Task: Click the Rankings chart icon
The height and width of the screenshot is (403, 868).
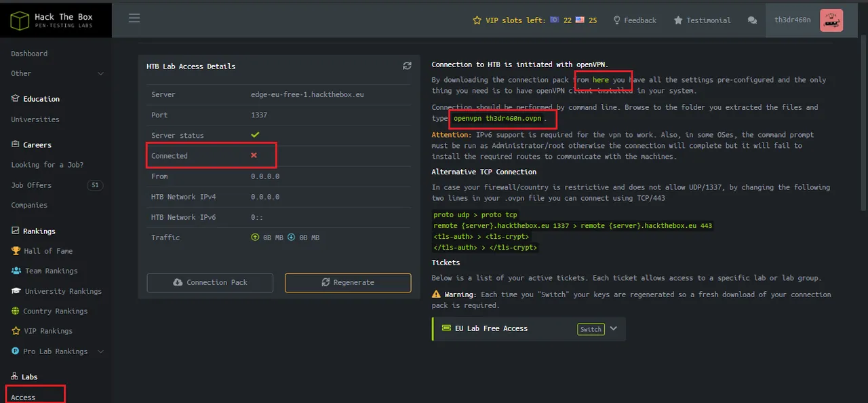Action: coord(15,231)
